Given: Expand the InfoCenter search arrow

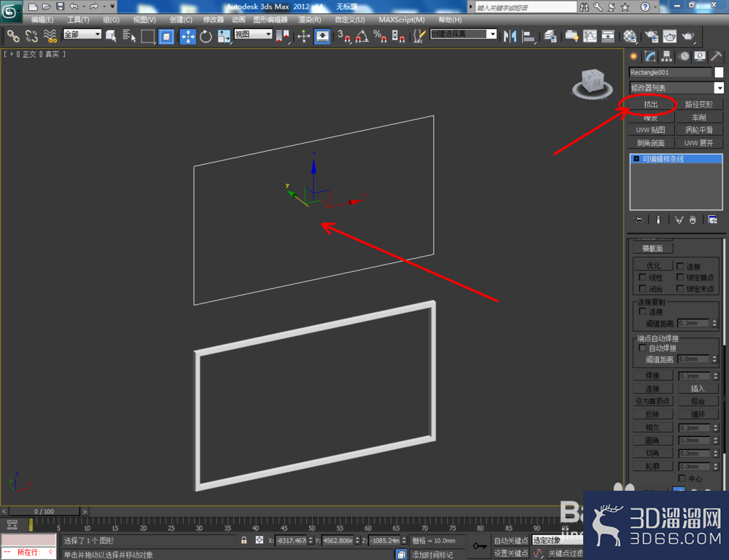Looking at the screenshot, I should click(470, 7).
